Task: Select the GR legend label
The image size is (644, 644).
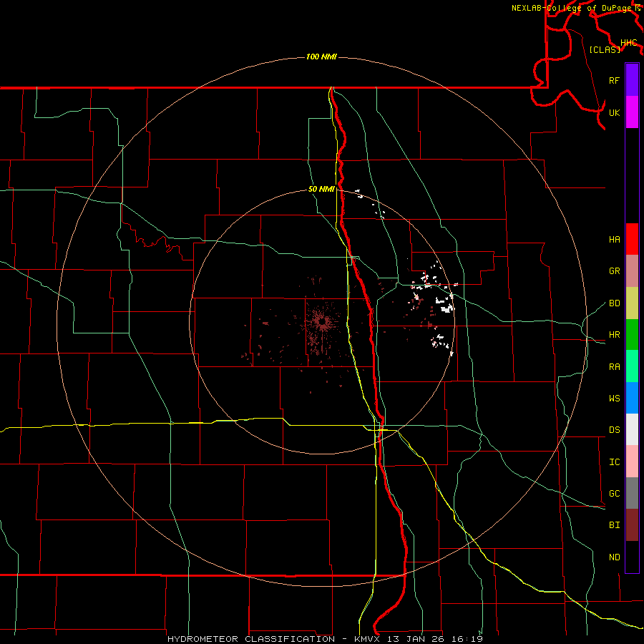Action: (614, 271)
